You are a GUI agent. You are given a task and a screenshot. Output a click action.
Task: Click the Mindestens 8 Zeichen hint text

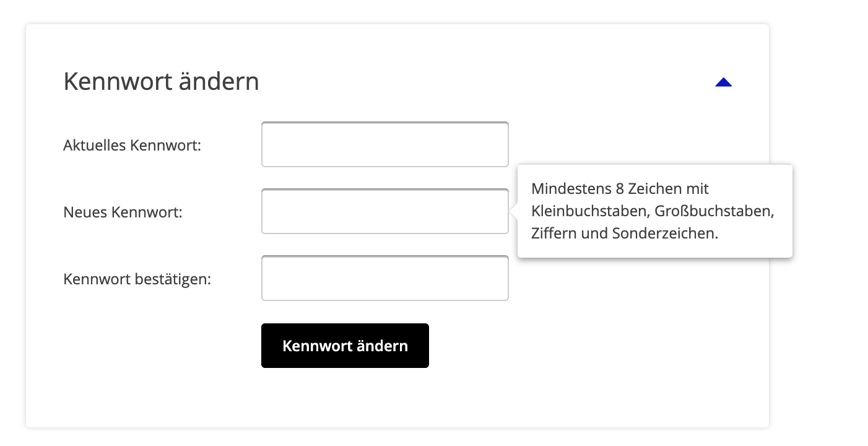pyautogui.click(x=619, y=189)
